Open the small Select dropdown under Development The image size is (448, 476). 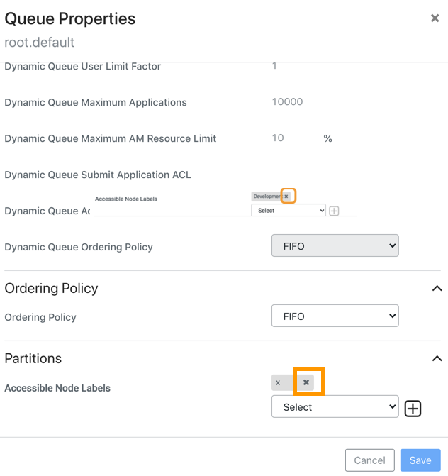(x=288, y=211)
